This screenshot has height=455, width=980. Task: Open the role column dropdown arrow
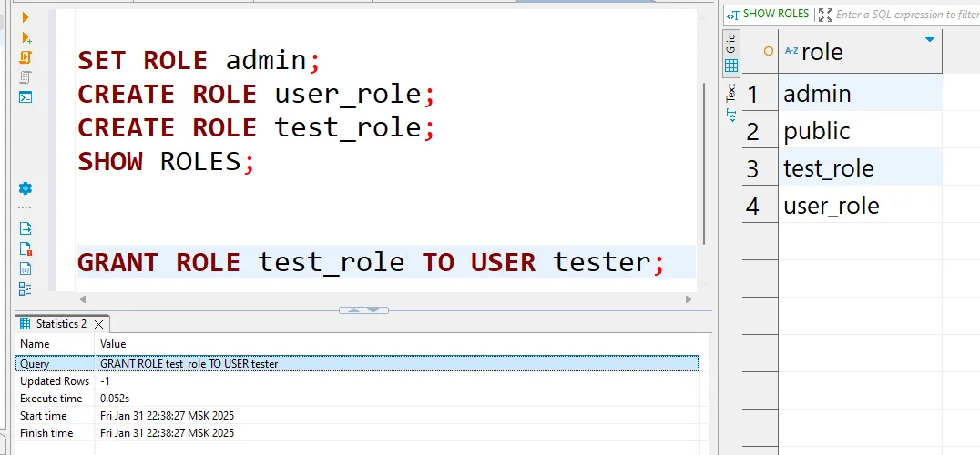coord(929,40)
